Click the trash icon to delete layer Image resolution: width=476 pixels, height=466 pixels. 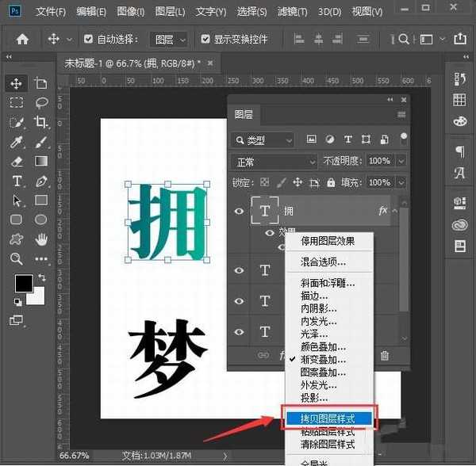(385, 357)
